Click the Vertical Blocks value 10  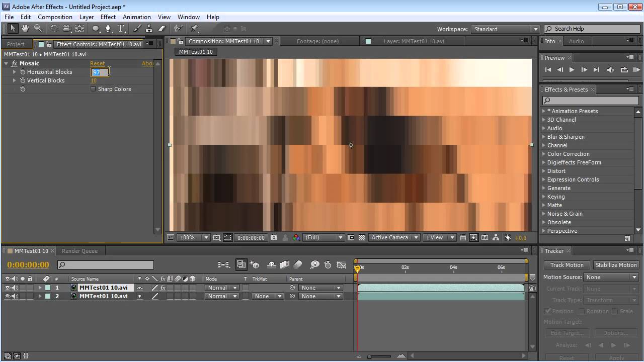pyautogui.click(x=94, y=80)
